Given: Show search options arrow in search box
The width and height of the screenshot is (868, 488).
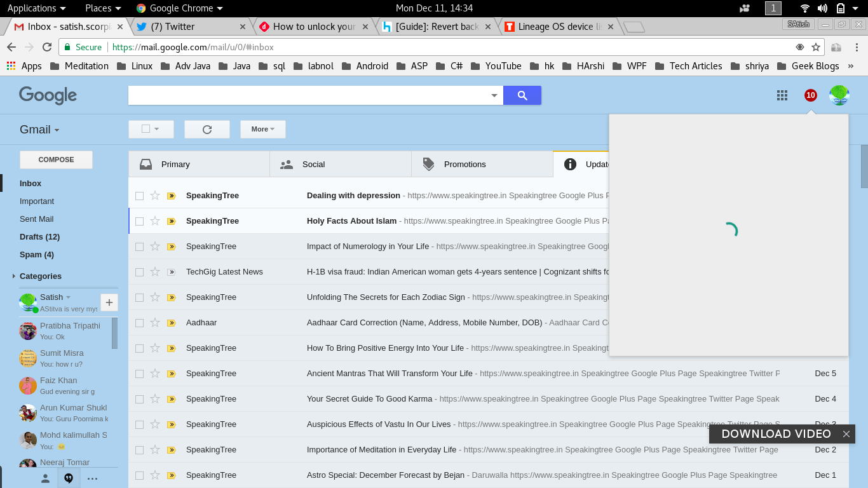Looking at the screenshot, I should [x=494, y=95].
